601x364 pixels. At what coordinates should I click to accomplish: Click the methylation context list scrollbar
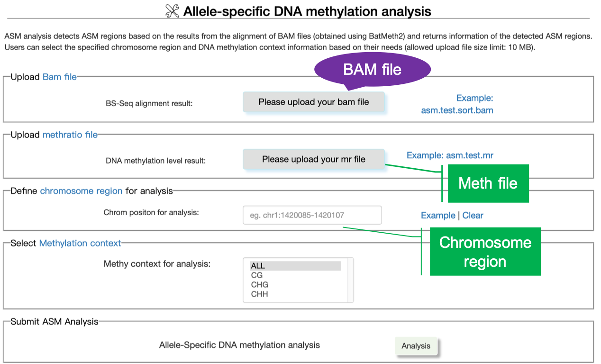pos(350,280)
